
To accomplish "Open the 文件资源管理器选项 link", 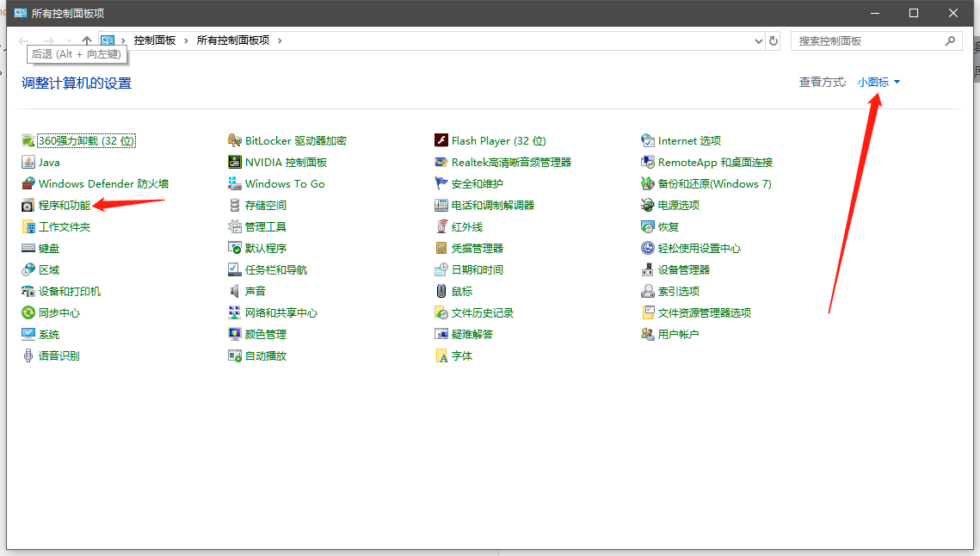I will [x=705, y=312].
